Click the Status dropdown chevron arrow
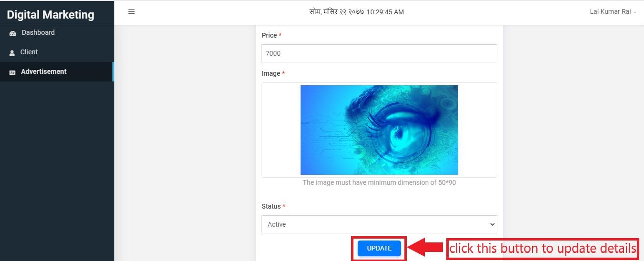 (x=492, y=224)
